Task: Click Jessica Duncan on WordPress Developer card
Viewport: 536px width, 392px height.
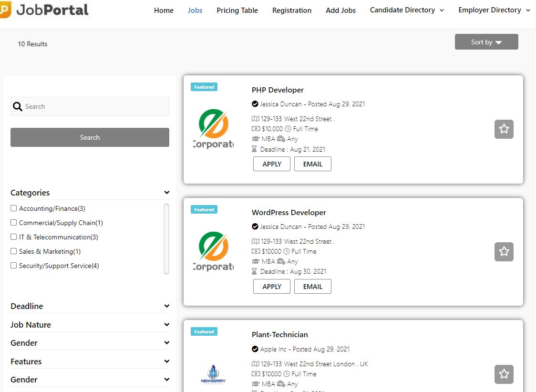Action: 281,227
